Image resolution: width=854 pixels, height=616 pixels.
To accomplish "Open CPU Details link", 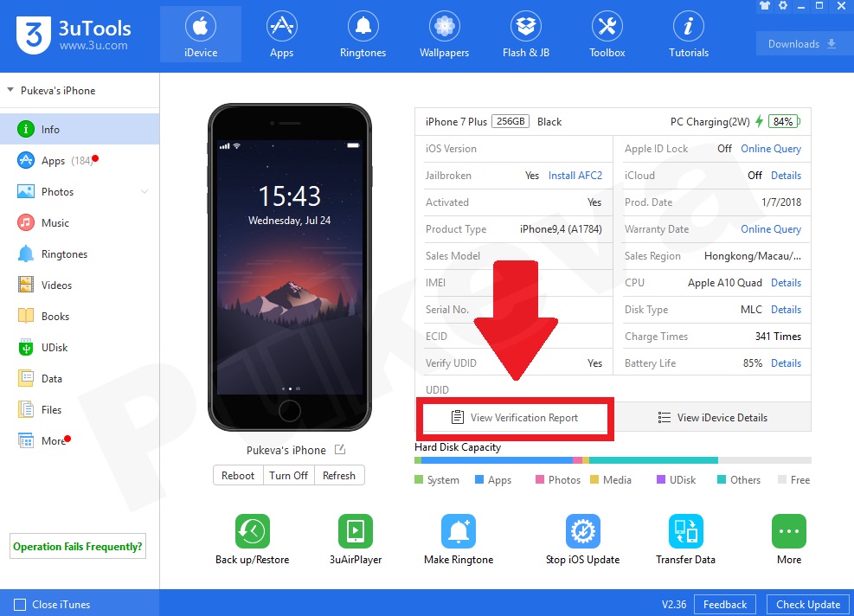I will 786,283.
